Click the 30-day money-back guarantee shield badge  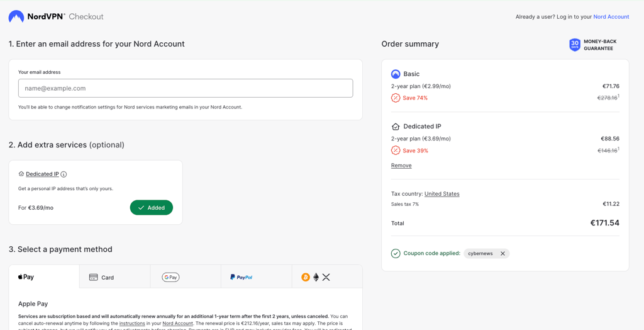click(x=575, y=45)
